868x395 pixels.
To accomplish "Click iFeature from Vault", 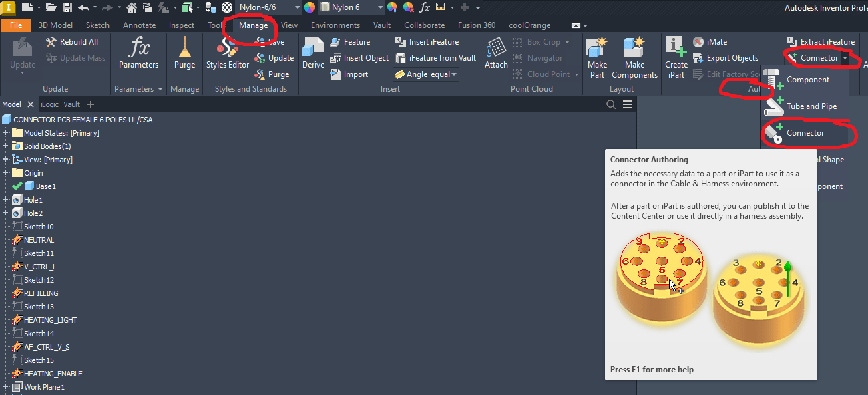I will [436, 58].
